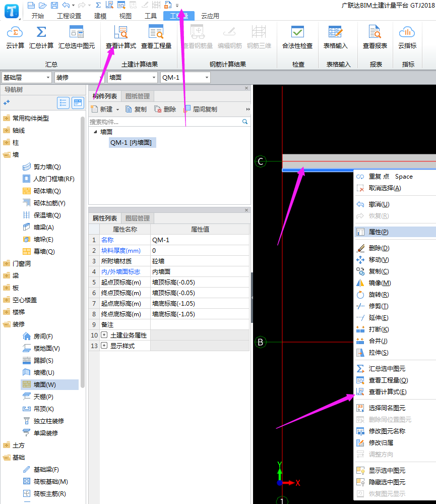The height and width of the screenshot is (504, 436).
Task: Switch to 图纸管理 tab
Action: 138,96
